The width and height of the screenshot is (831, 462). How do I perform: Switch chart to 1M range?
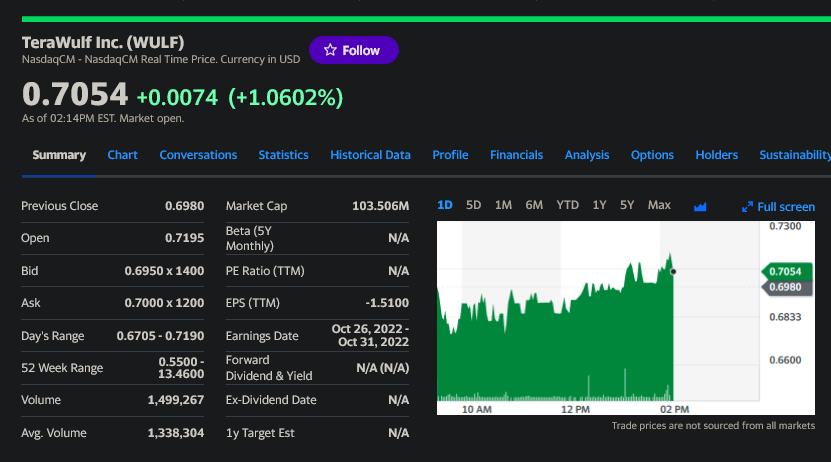(504, 205)
